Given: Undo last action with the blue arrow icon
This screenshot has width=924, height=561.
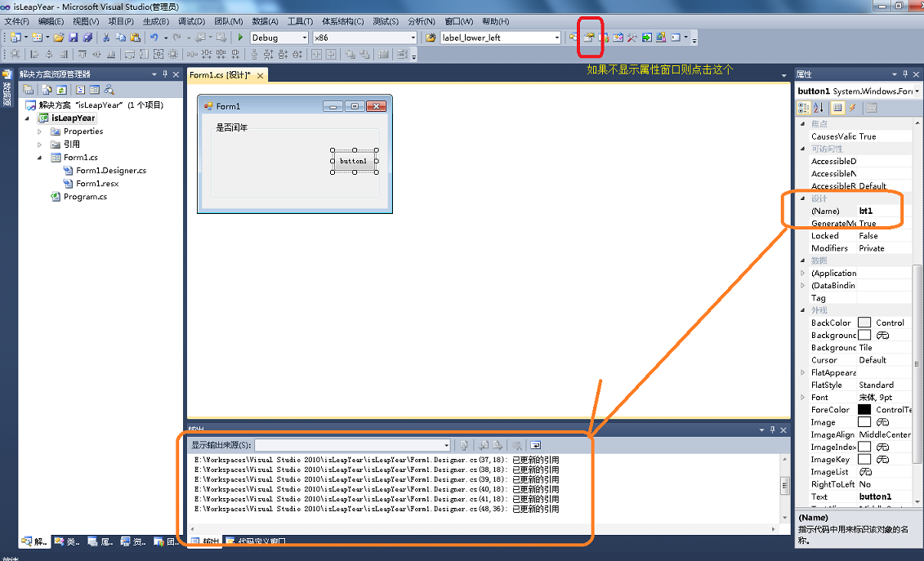Looking at the screenshot, I should click(154, 37).
